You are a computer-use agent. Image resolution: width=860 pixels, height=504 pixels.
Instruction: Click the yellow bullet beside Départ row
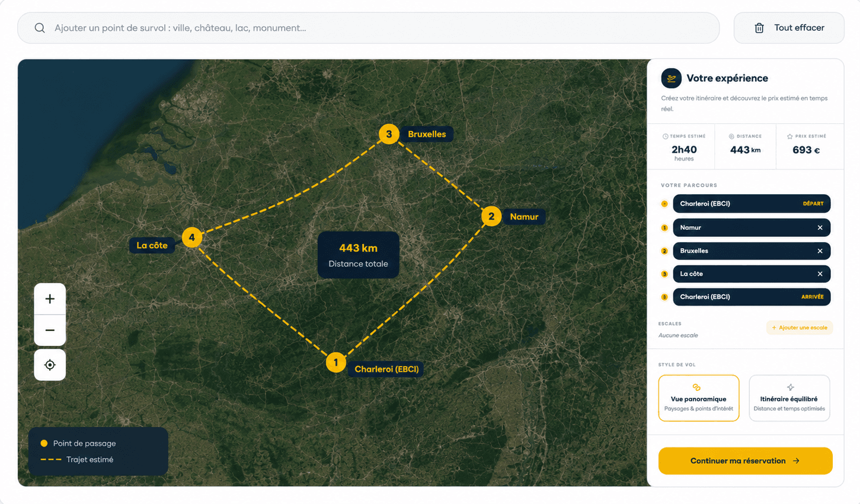pyautogui.click(x=664, y=204)
